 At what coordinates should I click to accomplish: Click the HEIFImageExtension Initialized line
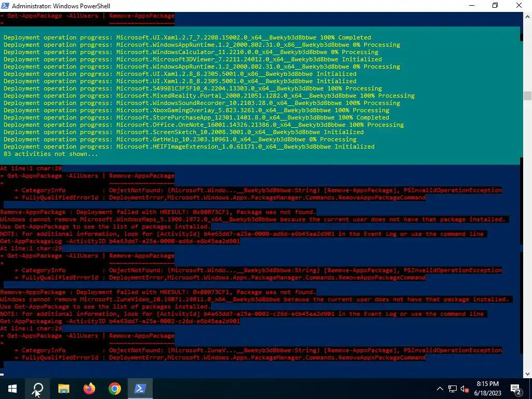click(189, 147)
